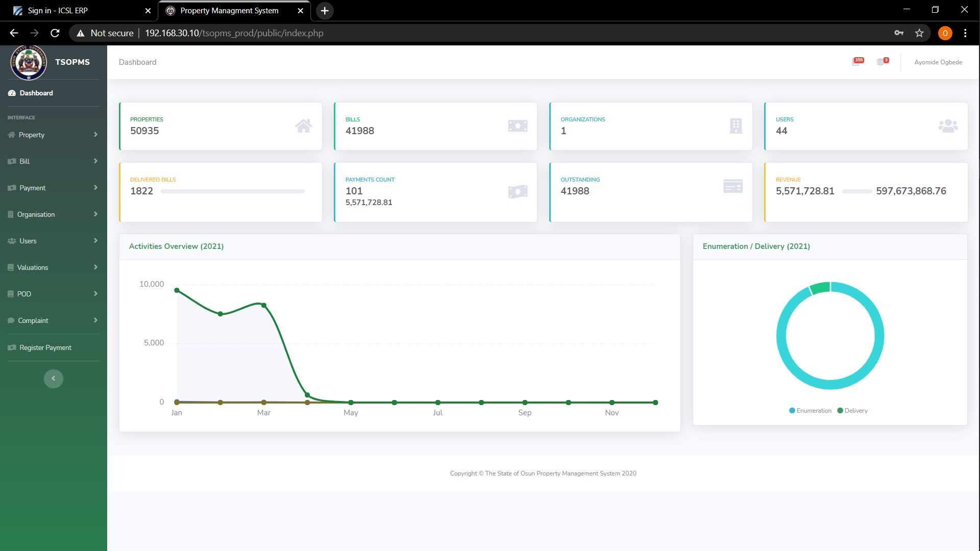This screenshot has width=980, height=551.
Task: Click the Not secure warning icon
Action: tap(80, 33)
